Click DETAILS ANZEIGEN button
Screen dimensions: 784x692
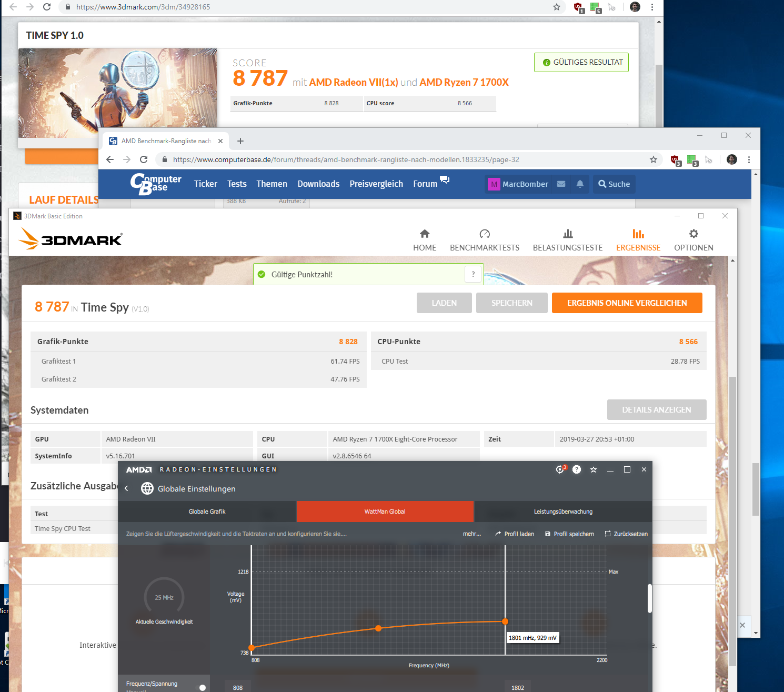(657, 410)
